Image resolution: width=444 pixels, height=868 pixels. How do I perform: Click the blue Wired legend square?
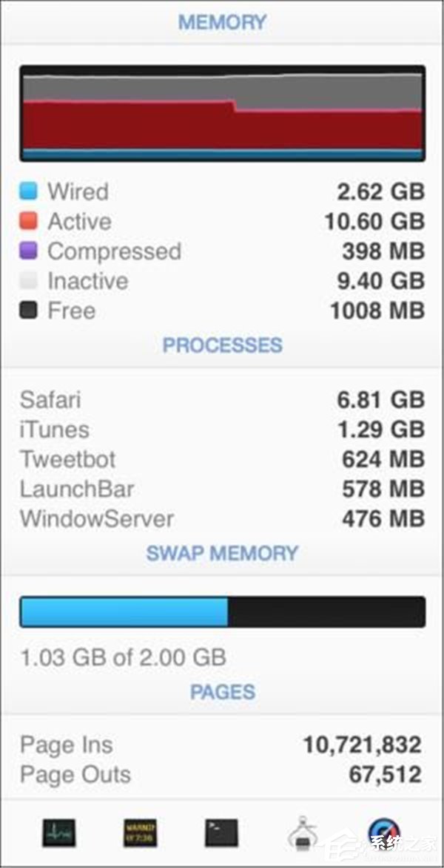[x=28, y=191]
